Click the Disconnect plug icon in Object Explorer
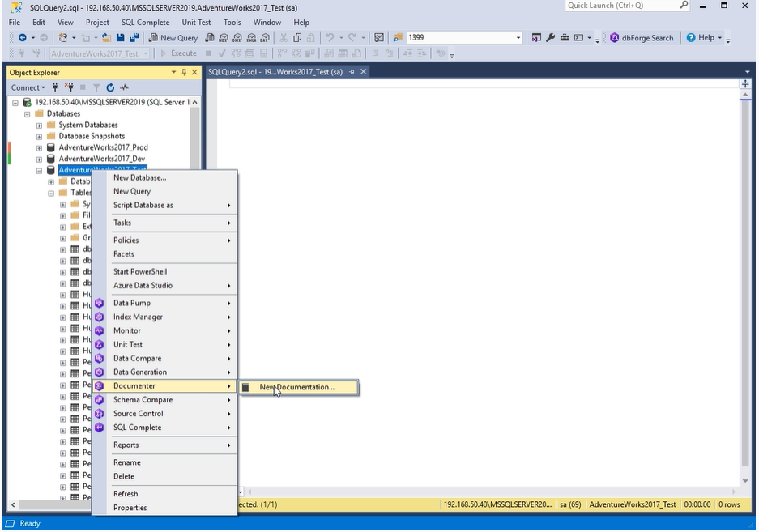This screenshot has width=759, height=532. 69,87
